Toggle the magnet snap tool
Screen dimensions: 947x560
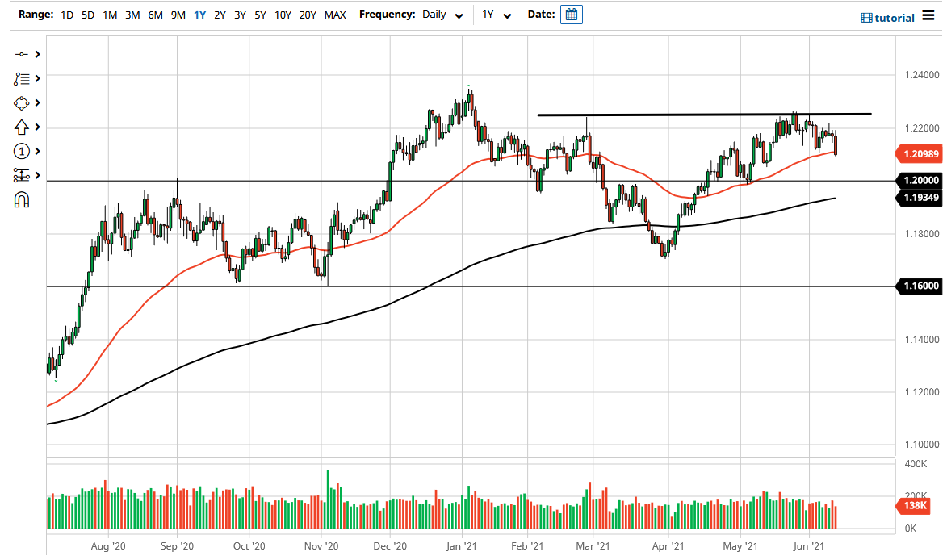pos(21,200)
